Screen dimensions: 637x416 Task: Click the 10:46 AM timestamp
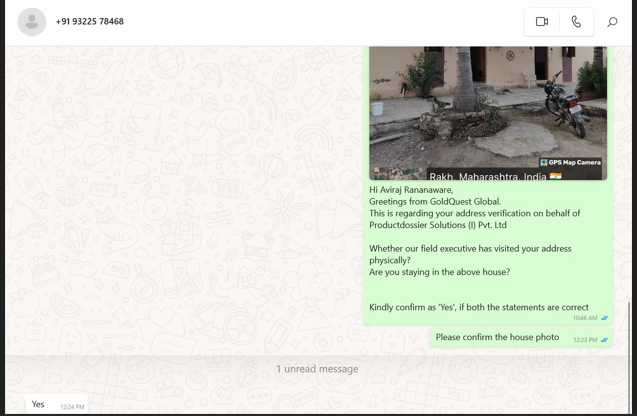coord(585,318)
